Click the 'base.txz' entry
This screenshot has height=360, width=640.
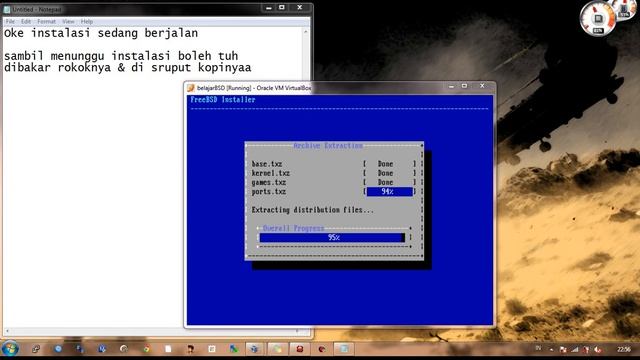point(267,164)
